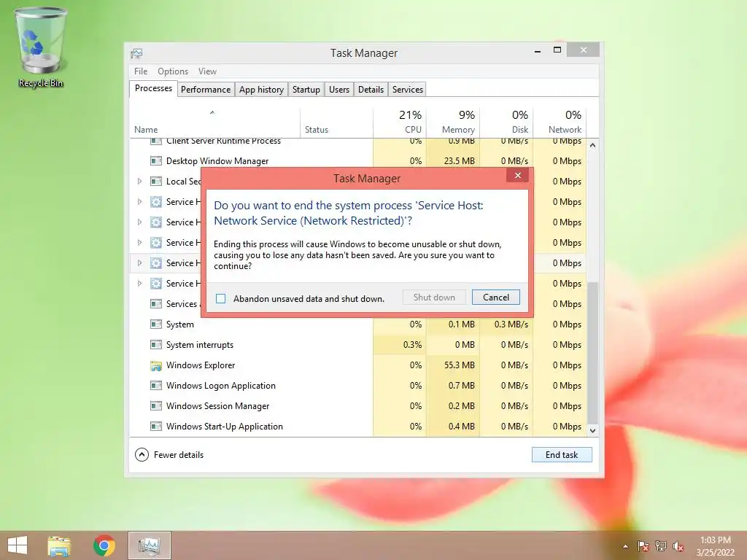Select the System interrupts process name
This screenshot has width=747, height=560.
click(x=200, y=345)
